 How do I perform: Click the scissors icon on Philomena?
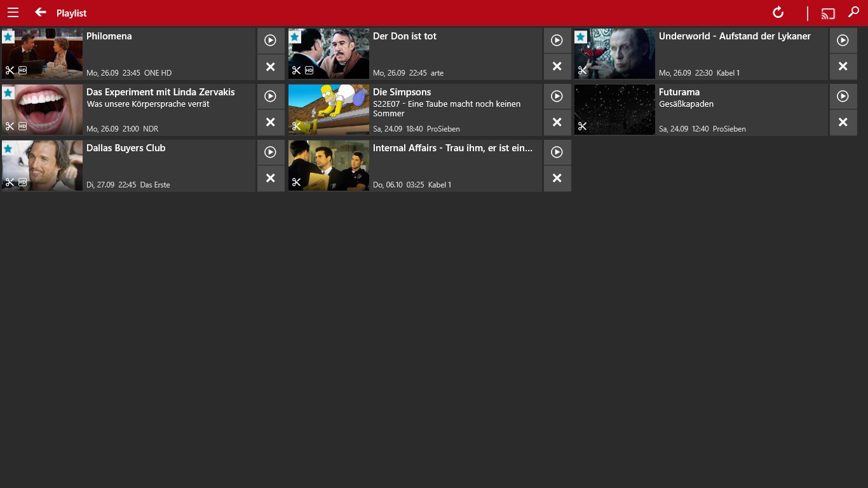click(x=9, y=71)
